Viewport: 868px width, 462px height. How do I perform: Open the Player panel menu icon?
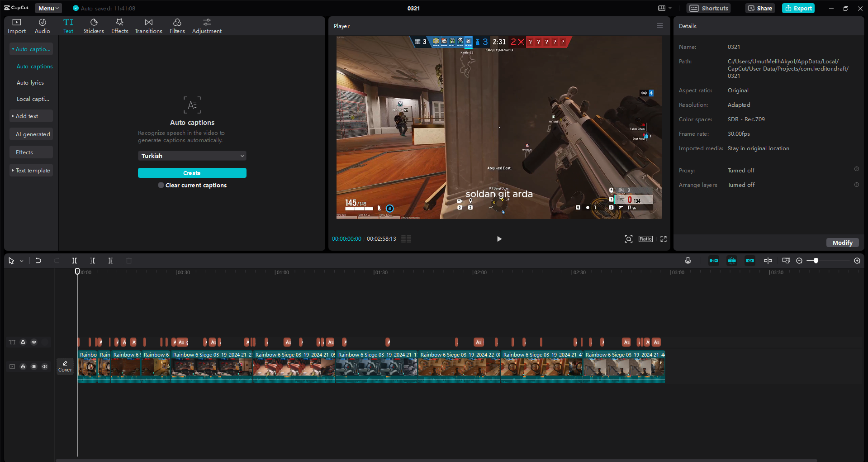pos(660,26)
